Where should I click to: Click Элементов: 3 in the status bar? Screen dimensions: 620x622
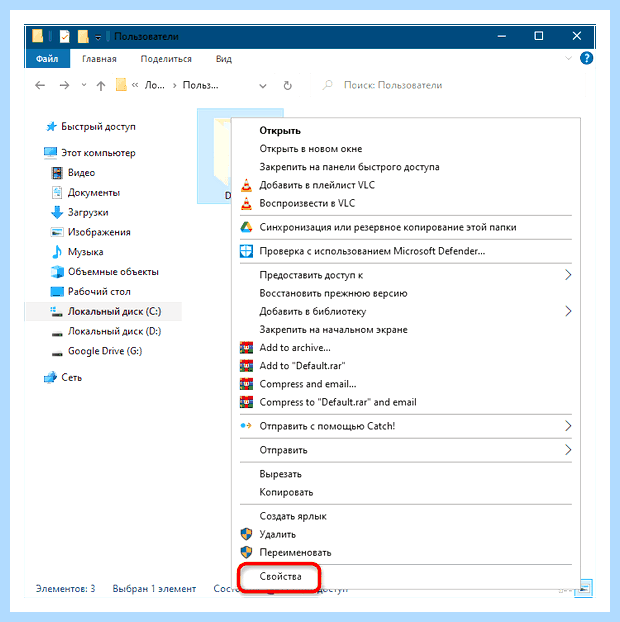(x=65, y=588)
